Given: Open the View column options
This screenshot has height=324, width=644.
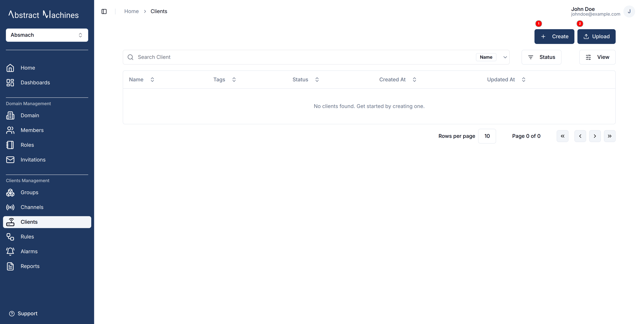Looking at the screenshot, I should (x=597, y=57).
